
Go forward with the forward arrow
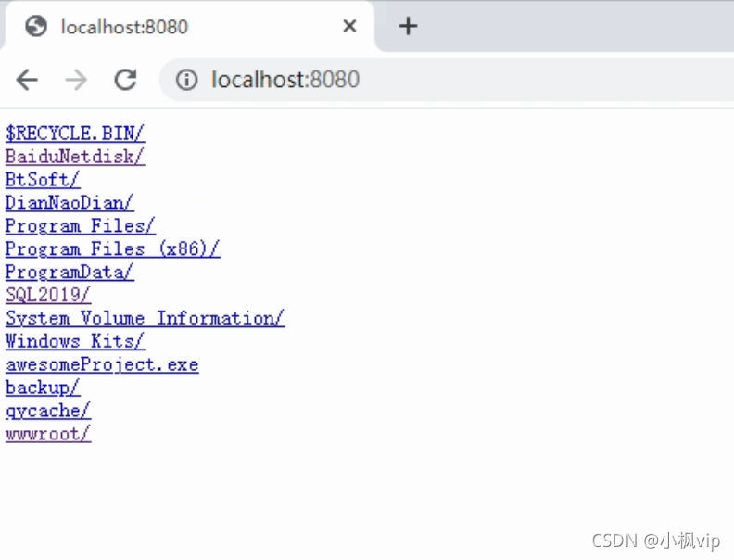click(x=76, y=80)
